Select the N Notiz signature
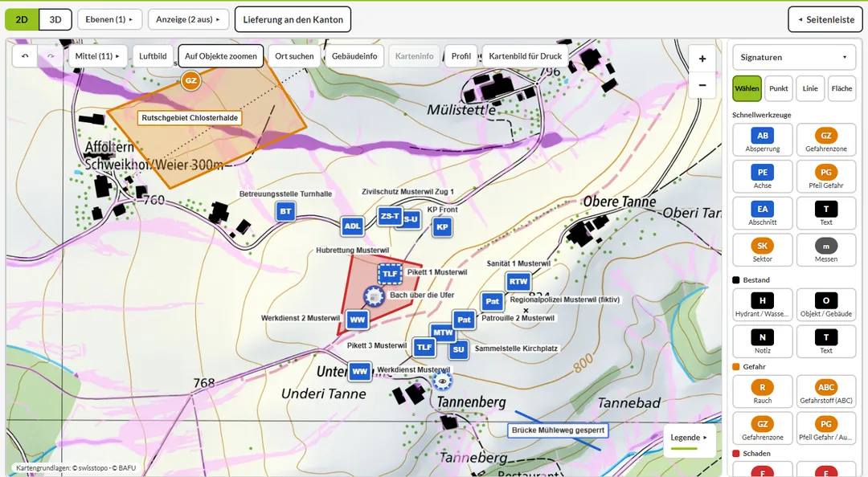 pos(762,341)
